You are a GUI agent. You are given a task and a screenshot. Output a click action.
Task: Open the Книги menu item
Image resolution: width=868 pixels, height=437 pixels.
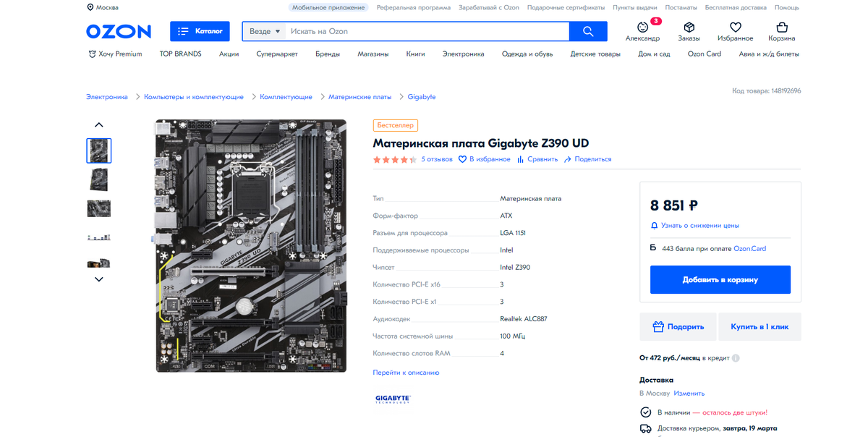(x=416, y=54)
